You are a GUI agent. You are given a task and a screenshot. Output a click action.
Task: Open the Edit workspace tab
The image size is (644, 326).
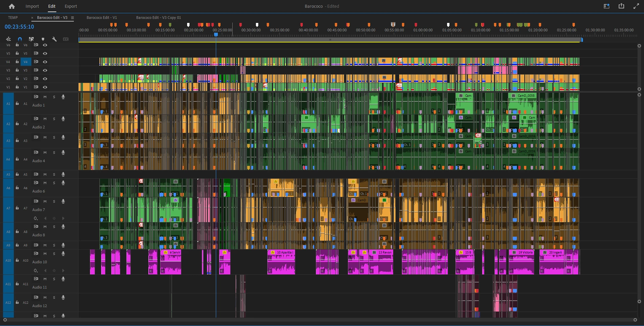[52, 6]
